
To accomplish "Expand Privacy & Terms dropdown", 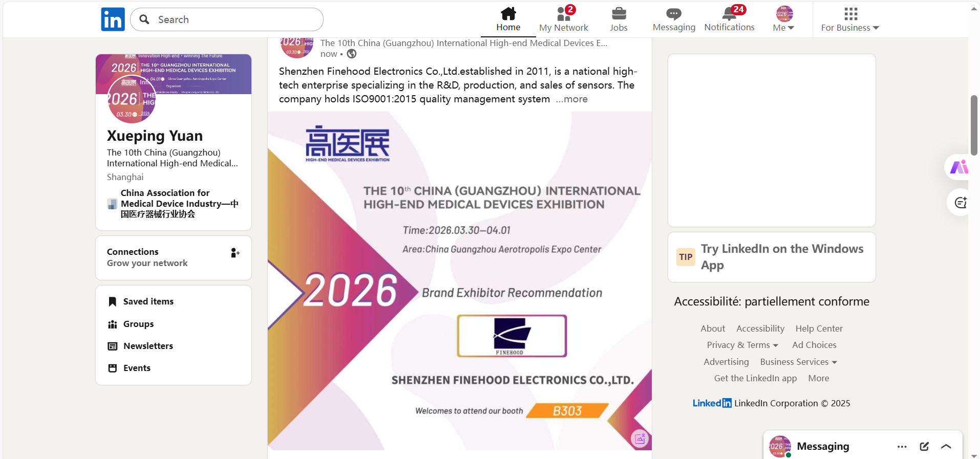I will point(742,345).
